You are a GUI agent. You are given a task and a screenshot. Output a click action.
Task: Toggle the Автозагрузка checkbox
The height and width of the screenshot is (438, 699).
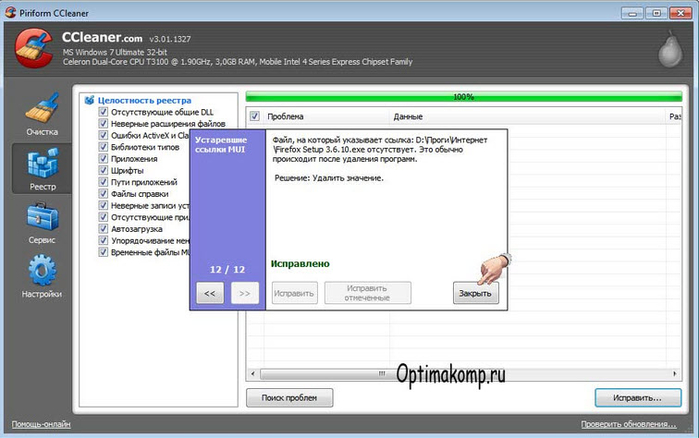coord(103,229)
